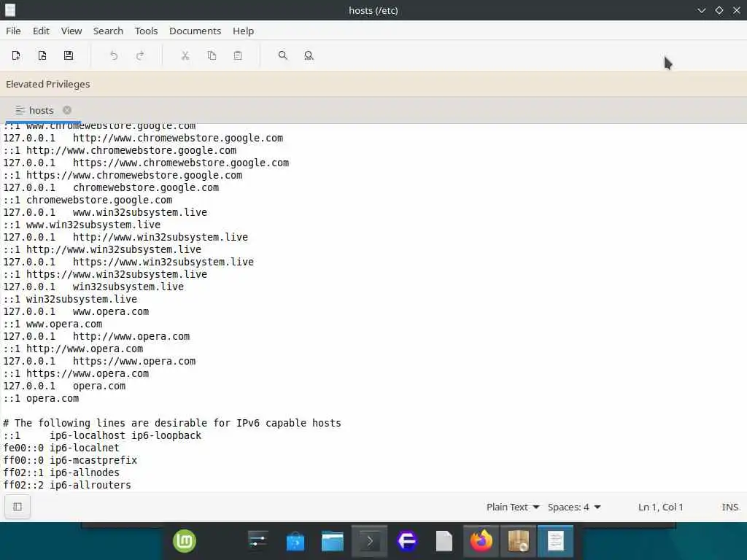Viewport: 747px width, 560px height.
Task: Open the Spaces: 4 tab width dropdown
Action: coord(574,507)
